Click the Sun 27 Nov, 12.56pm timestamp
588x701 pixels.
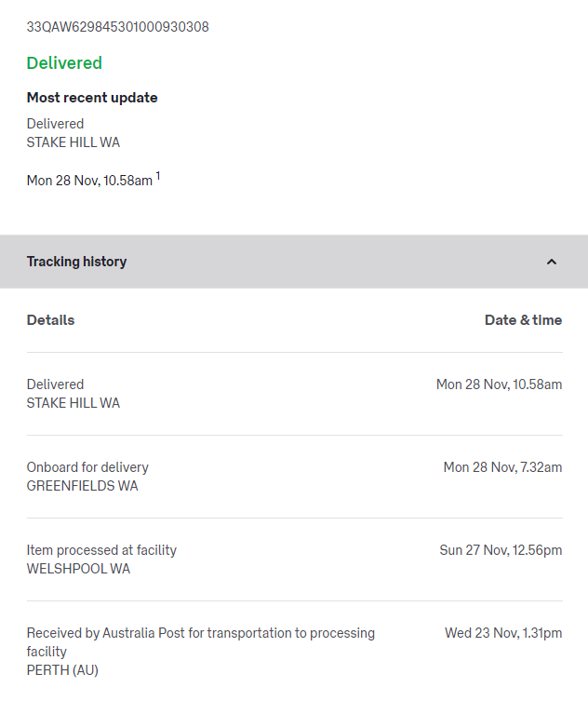(x=501, y=550)
